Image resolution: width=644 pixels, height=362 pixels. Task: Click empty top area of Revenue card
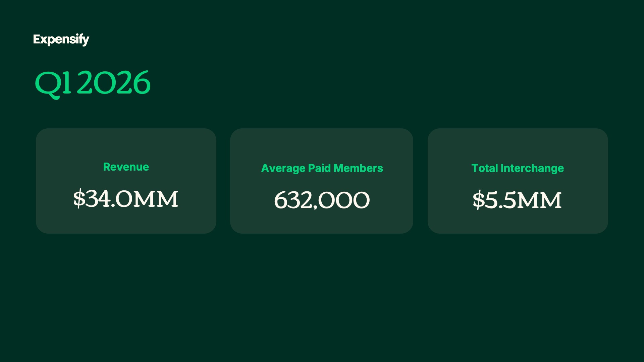pyautogui.click(x=126, y=144)
